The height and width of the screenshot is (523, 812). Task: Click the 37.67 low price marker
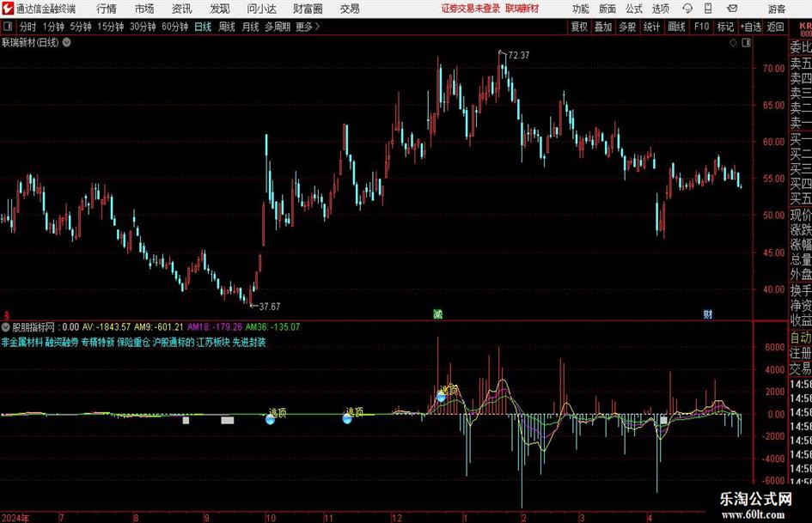(269, 307)
